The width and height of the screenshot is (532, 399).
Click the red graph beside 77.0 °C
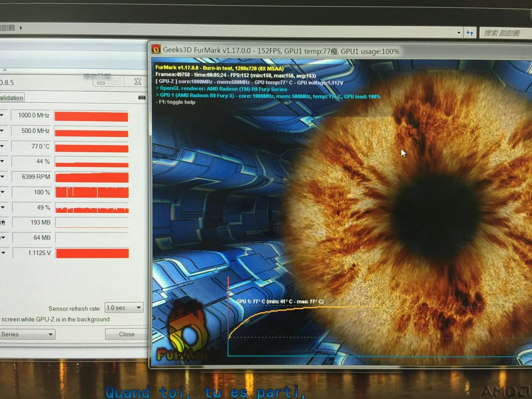(92, 147)
